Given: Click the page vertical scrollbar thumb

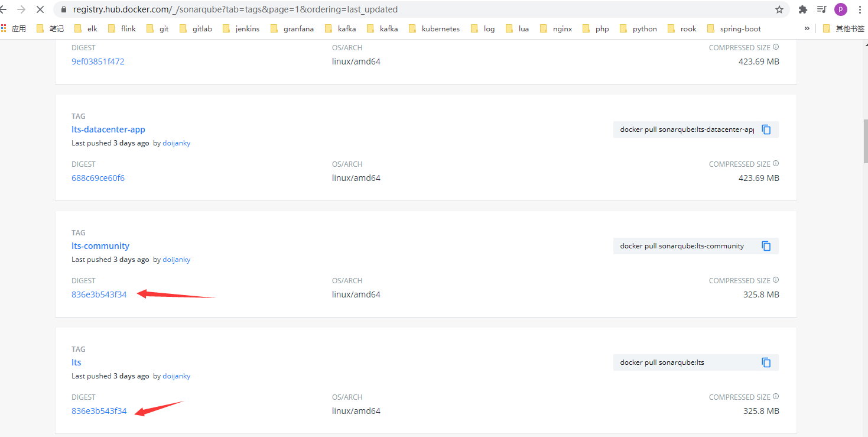Looking at the screenshot, I should (865, 140).
